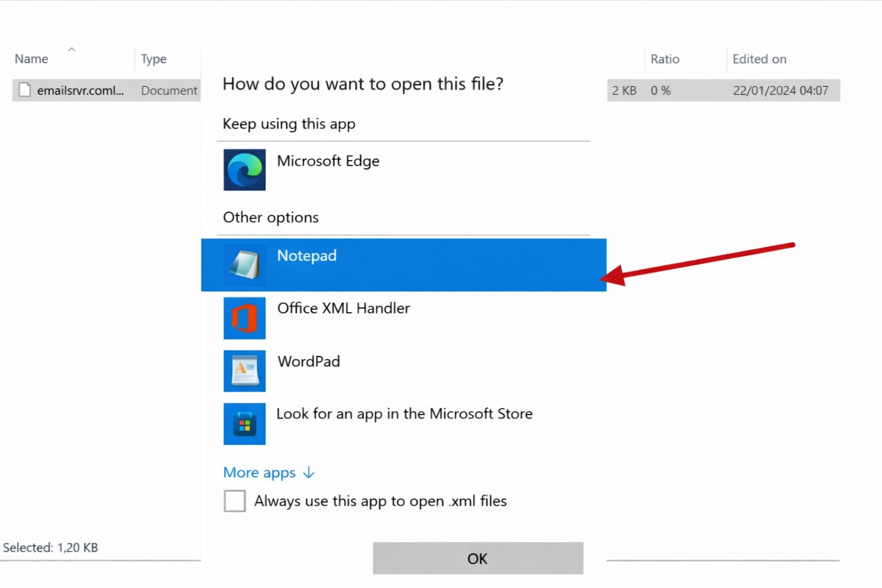Select the emailsrvr.coml... file name
This screenshot has width=882, height=588.
pyautogui.click(x=80, y=90)
